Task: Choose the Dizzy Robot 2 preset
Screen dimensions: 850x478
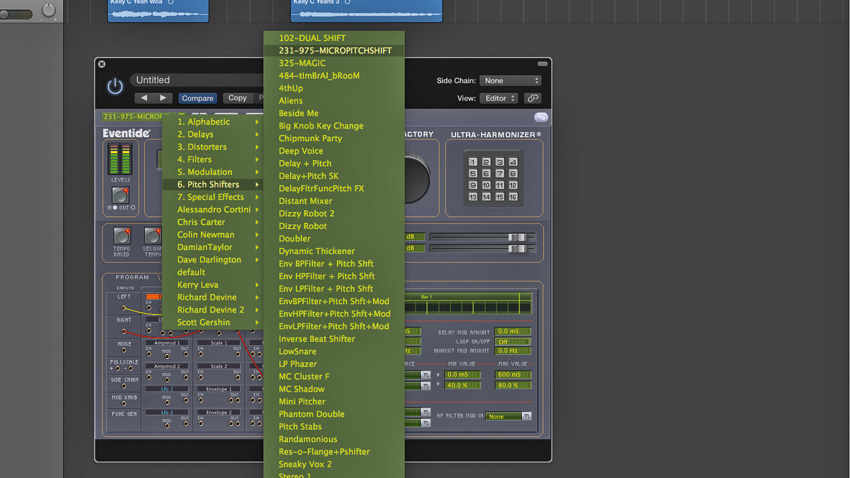Action: (x=334, y=214)
